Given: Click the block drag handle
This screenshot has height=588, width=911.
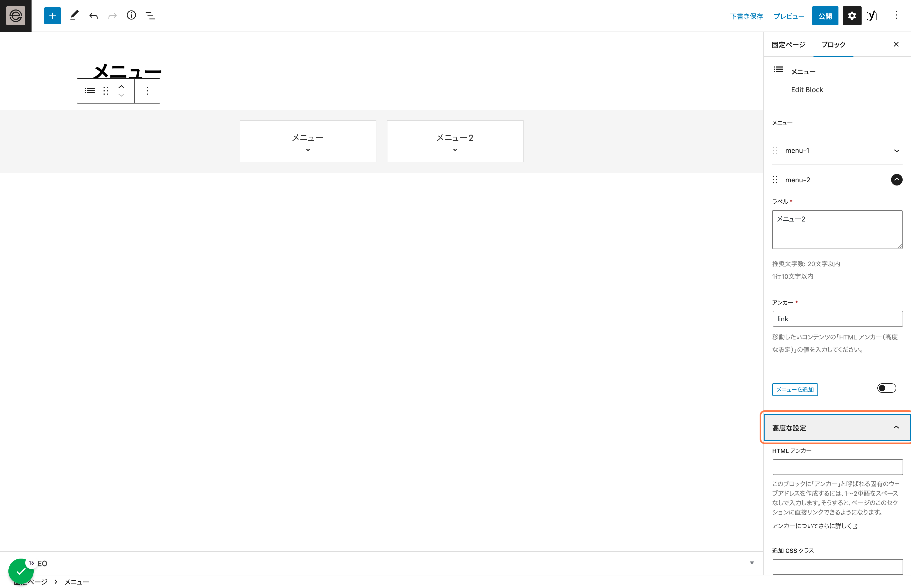Looking at the screenshot, I should point(106,91).
